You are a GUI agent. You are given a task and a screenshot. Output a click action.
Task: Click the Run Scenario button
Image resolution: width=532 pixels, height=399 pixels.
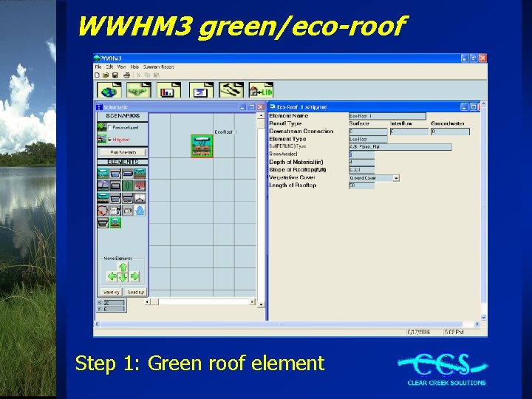[123, 152]
